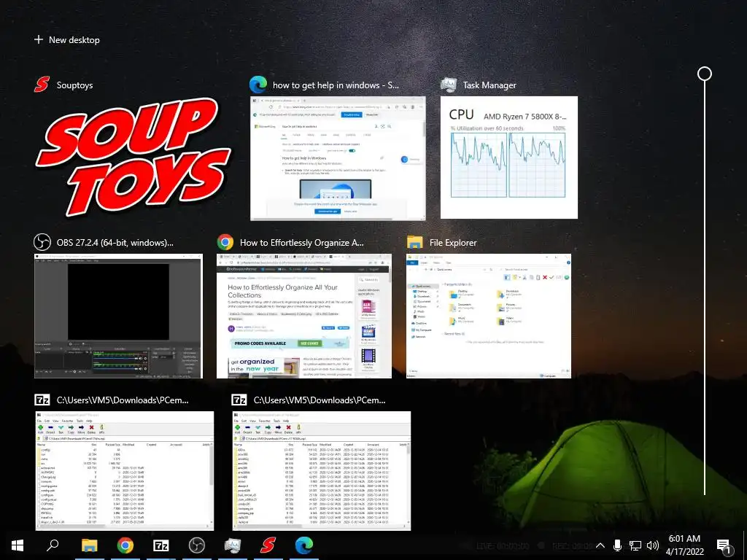Open the Edge 'how to get help in windows' thumbnail
Screen dimensions: 747x560
coord(338,158)
